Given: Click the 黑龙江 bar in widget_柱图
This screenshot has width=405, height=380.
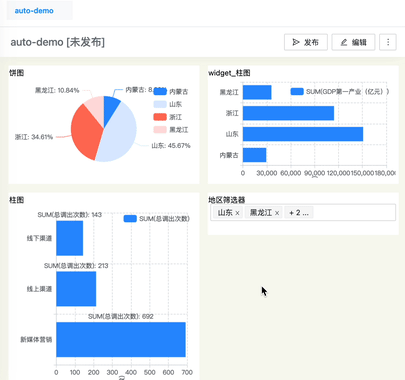Looking at the screenshot, I should [x=257, y=92].
